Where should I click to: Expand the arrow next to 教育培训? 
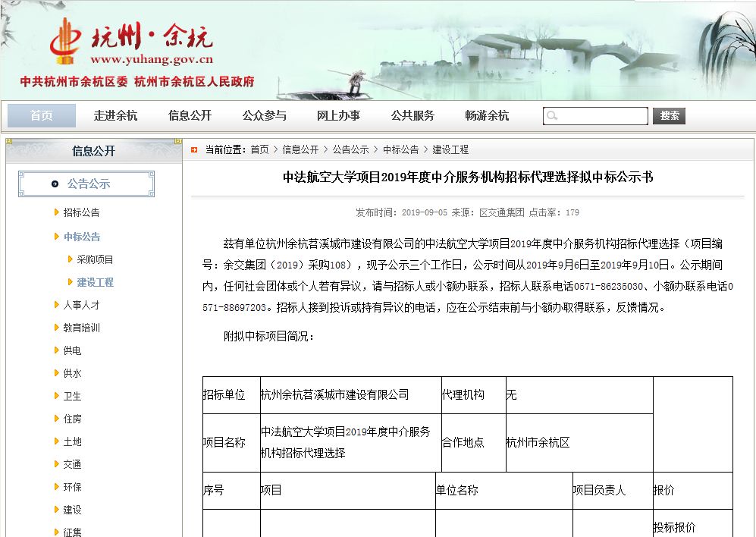(x=56, y=327)
